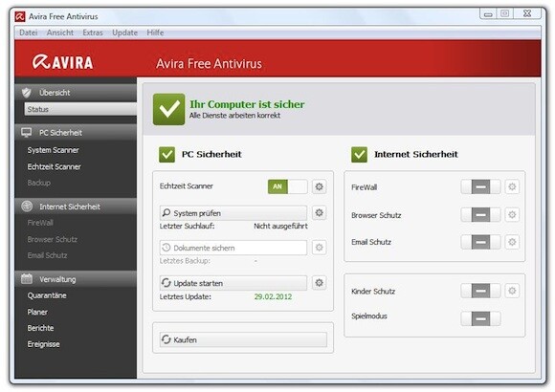Open the Ansicht menu
The image size is (555, 392).
pyautogui.click(x=60, y=33)
